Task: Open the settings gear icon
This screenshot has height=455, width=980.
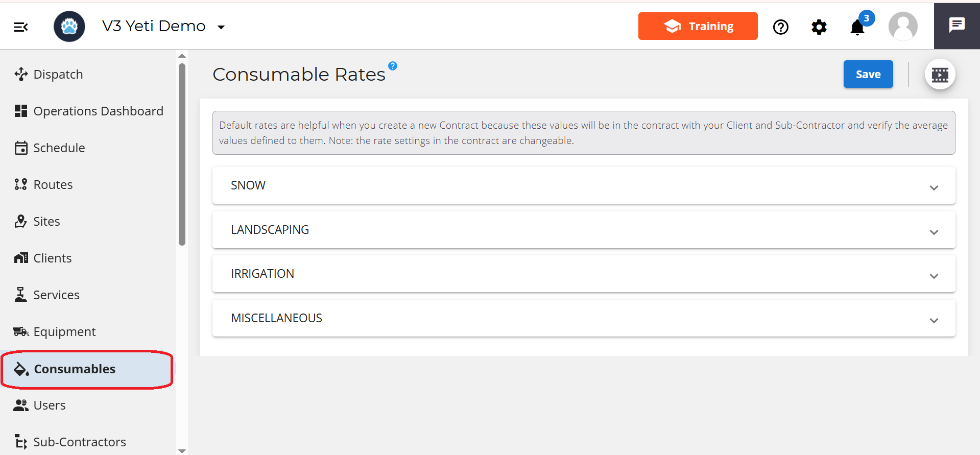Action: click(819, 27)
